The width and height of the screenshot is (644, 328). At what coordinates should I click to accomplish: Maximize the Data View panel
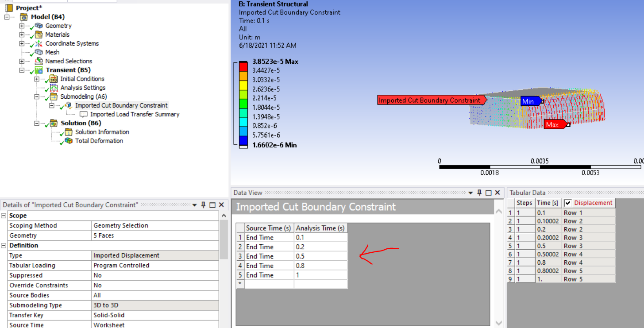click(489, 193)
